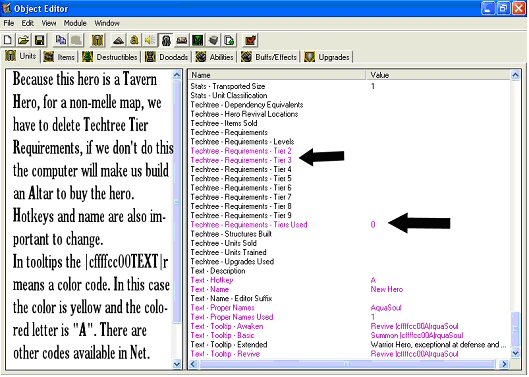Select Text - Tooltip - Basic field
529x377 pixels.
350,335
